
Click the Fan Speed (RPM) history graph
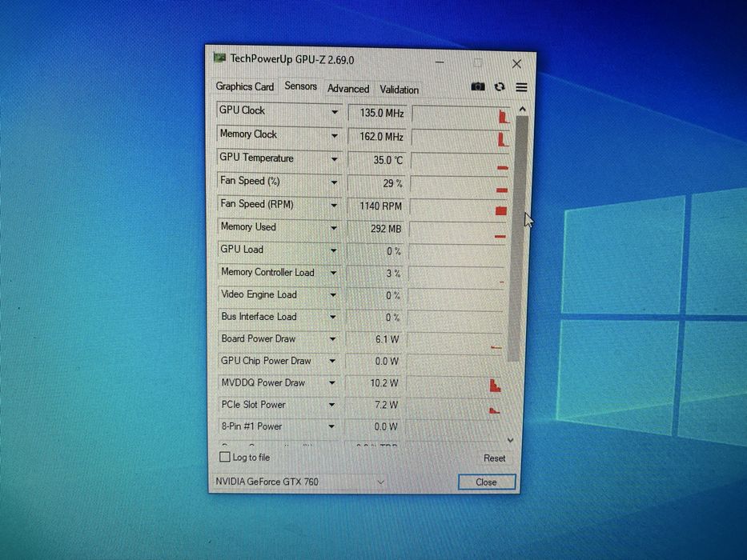coord(460,207)
